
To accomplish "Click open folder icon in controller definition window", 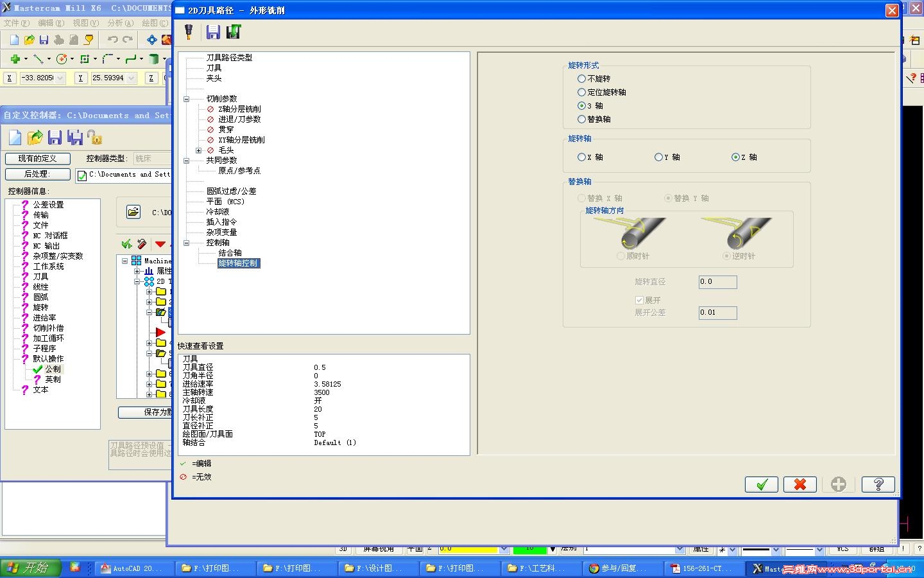I will (35, 137).
